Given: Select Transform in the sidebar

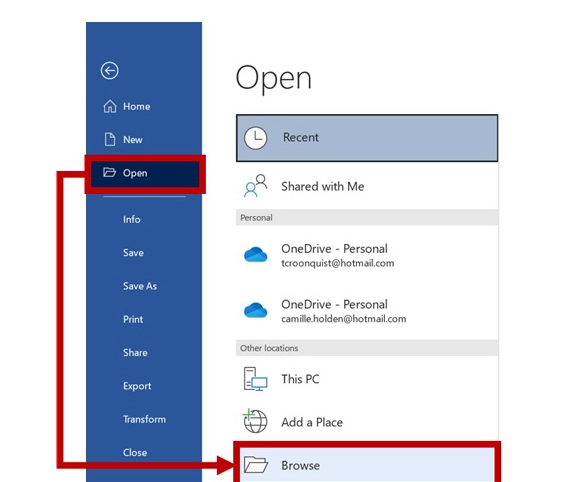Looking at the screenshot, I should [x=144, y=419].
